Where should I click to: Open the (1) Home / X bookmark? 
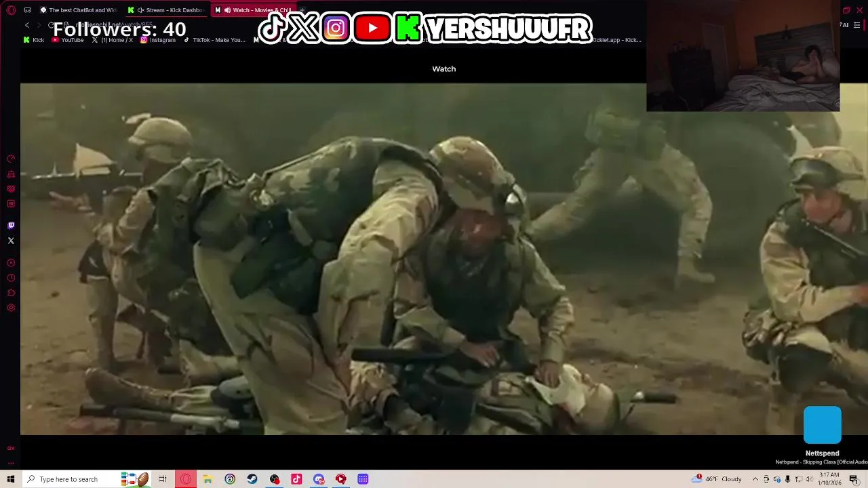pos(112,40)
